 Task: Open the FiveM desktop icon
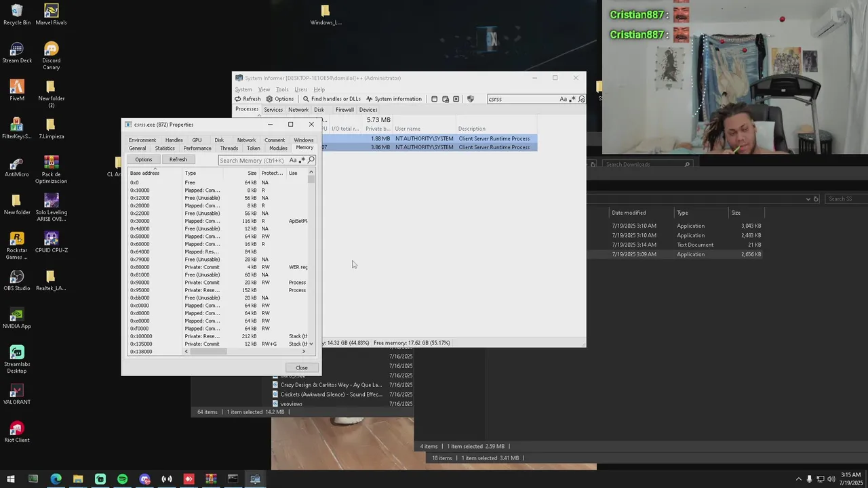17,91
